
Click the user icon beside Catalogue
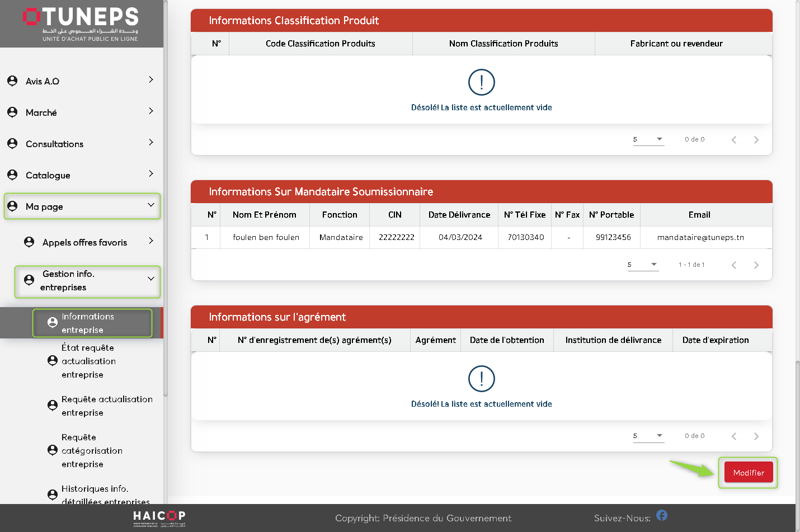click(x=12, y=175)
